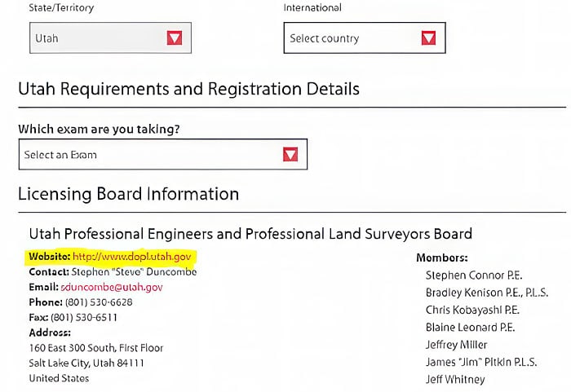The width and height of the screenshot is (571, 392).
Task: Click member name Chris Kobayashi P.E.
Action: [x=472, y=311]
